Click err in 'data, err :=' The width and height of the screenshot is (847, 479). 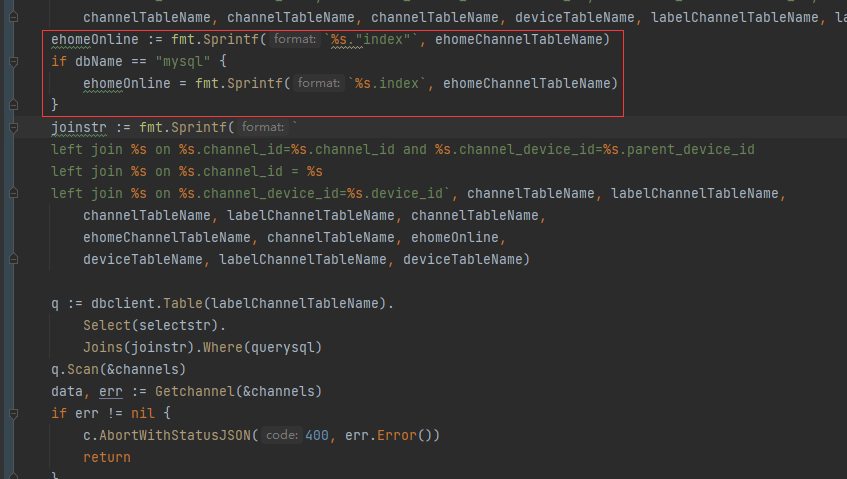[x=111, y=392]
